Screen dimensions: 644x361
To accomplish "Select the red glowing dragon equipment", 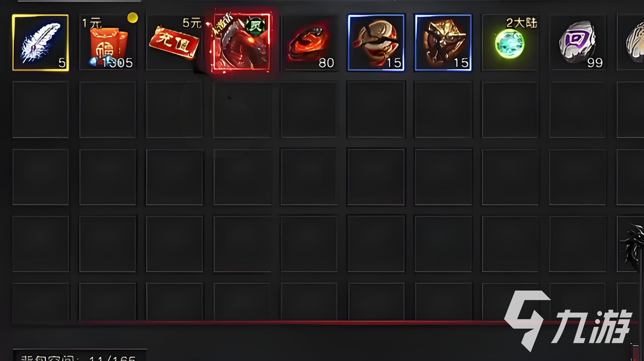I will 241,42.
